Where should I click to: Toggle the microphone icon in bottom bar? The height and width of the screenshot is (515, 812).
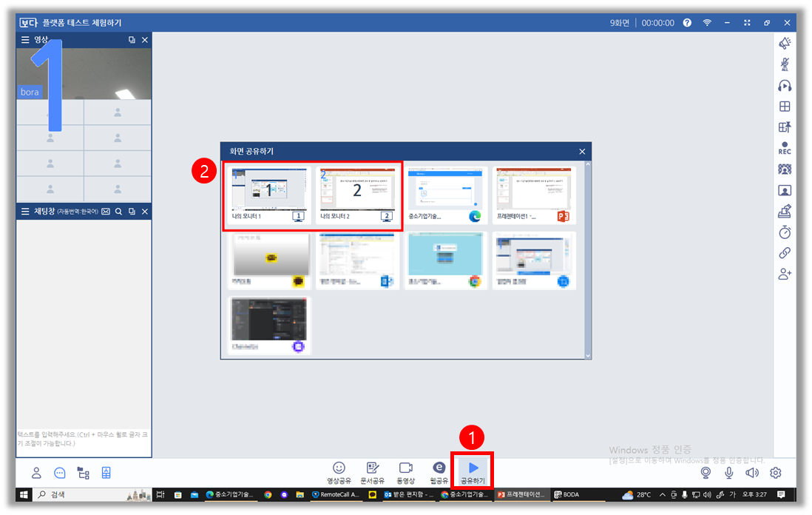tap(728, 473)
